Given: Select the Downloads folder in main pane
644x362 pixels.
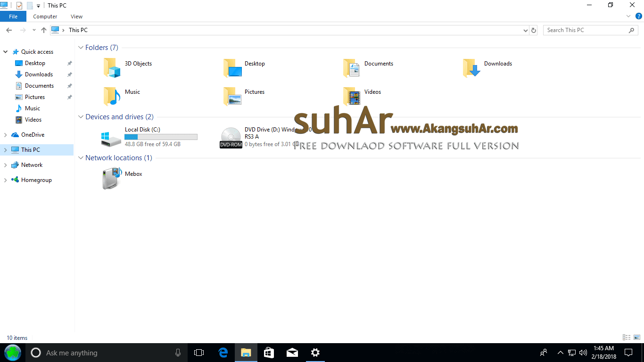Looking at the screenshot, I should [x=488, y=68].
